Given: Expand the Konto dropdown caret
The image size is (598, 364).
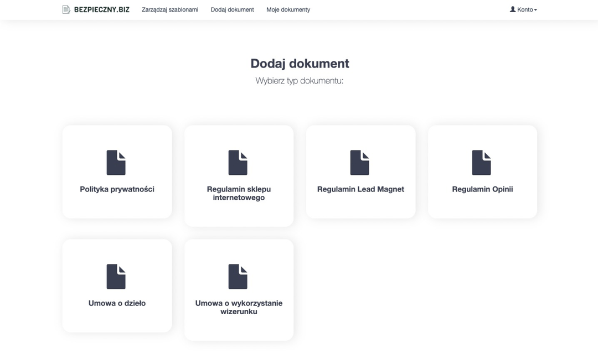Looking at the screenshot, I should pyautogui.click(x=535, y=10).
